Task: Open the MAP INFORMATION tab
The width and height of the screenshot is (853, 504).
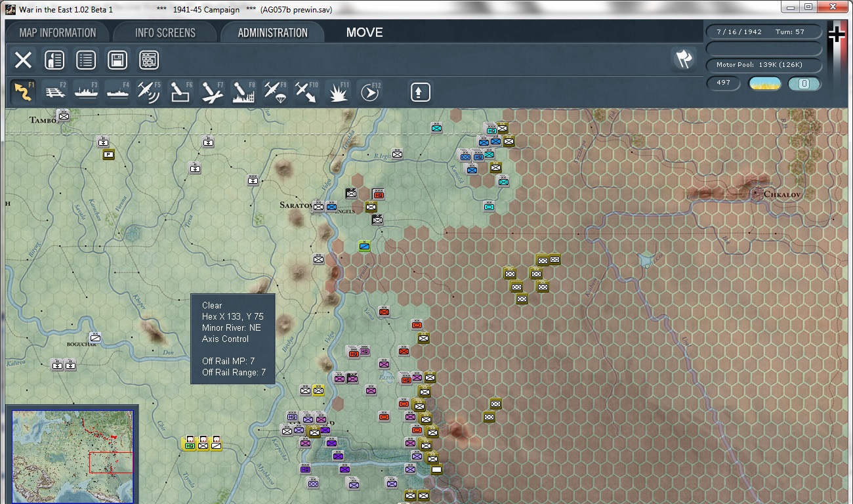Action: [58, 33]
